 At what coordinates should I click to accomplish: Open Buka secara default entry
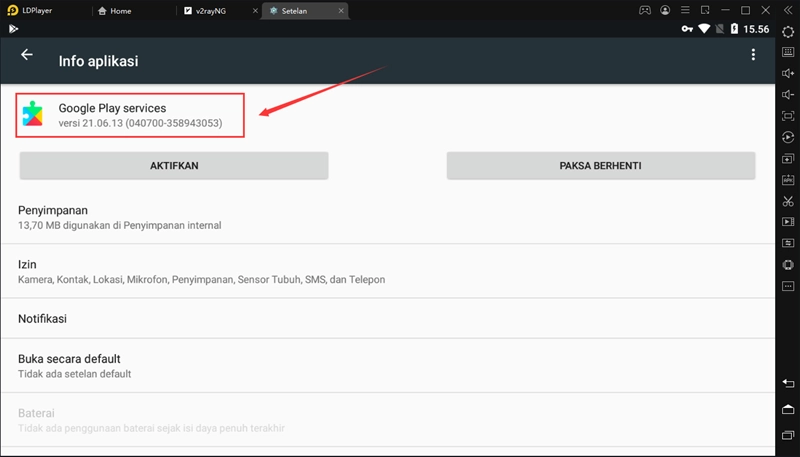click(388, 366)
